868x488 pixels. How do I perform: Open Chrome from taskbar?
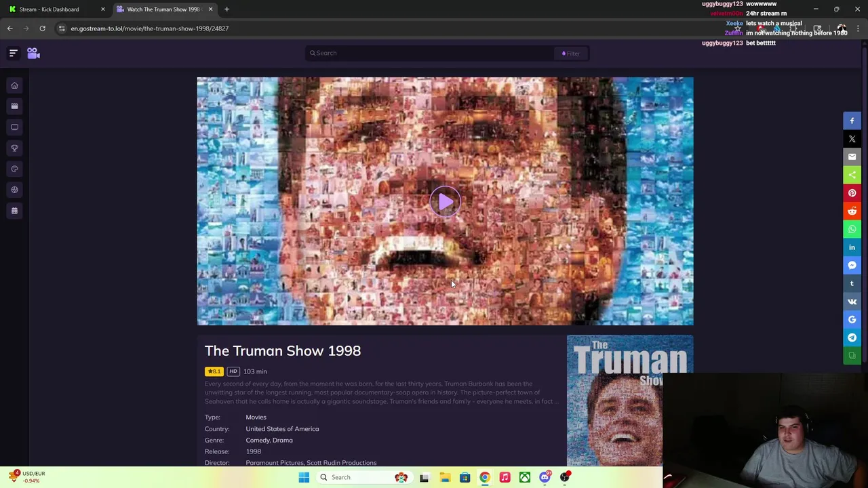[485, 477]
